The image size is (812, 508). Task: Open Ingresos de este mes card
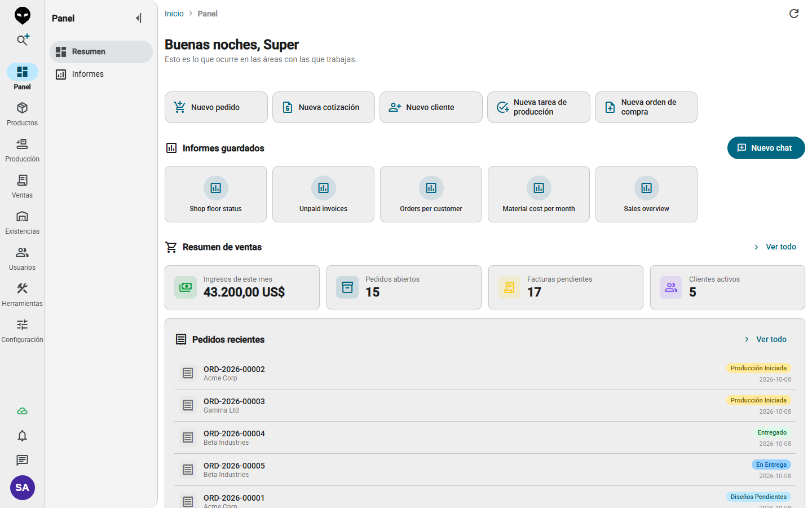click(242, 287)
